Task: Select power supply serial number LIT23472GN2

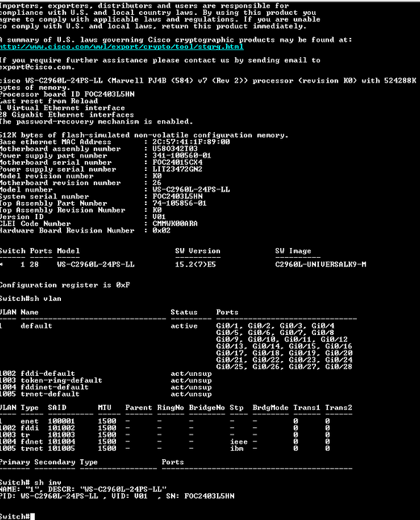Action: 178,169
